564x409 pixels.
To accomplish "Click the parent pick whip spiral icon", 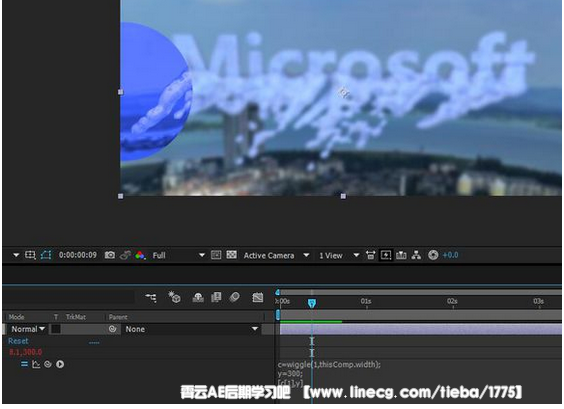I will (113, 329).
